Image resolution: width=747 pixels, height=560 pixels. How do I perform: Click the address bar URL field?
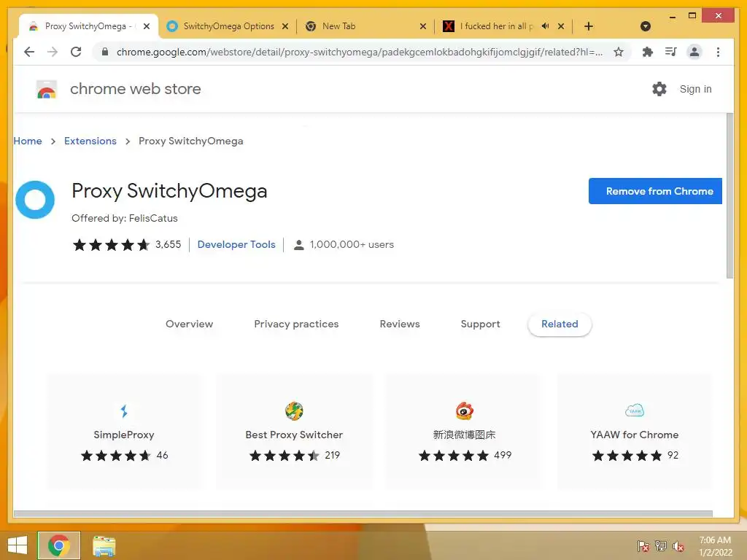click(x=359, y=52)
